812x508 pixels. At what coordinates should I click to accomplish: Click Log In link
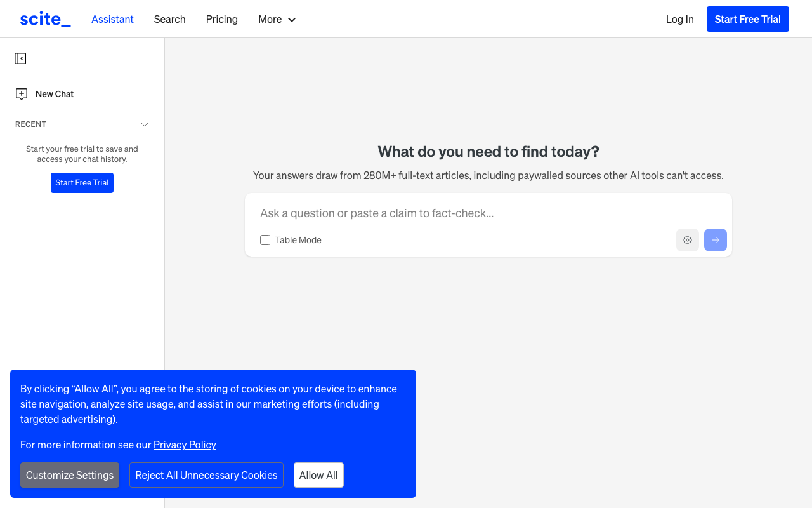(679, 19)
